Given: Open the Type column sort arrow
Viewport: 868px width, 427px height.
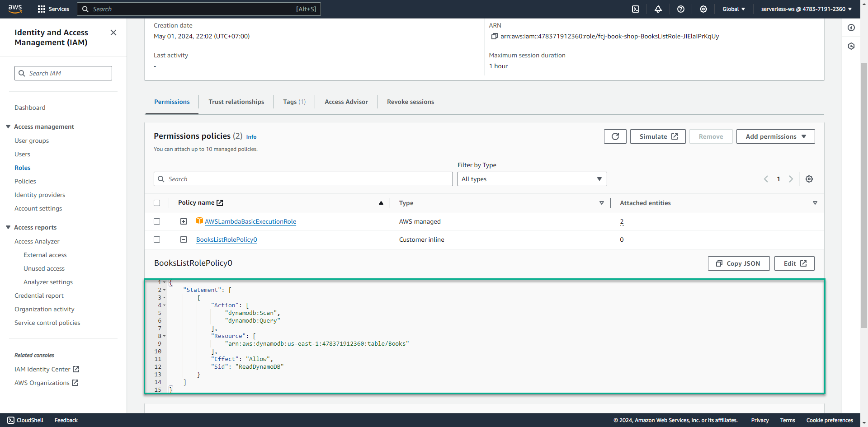Looking at the screenshot, I should pyautogui.click(x=602, y=203).
